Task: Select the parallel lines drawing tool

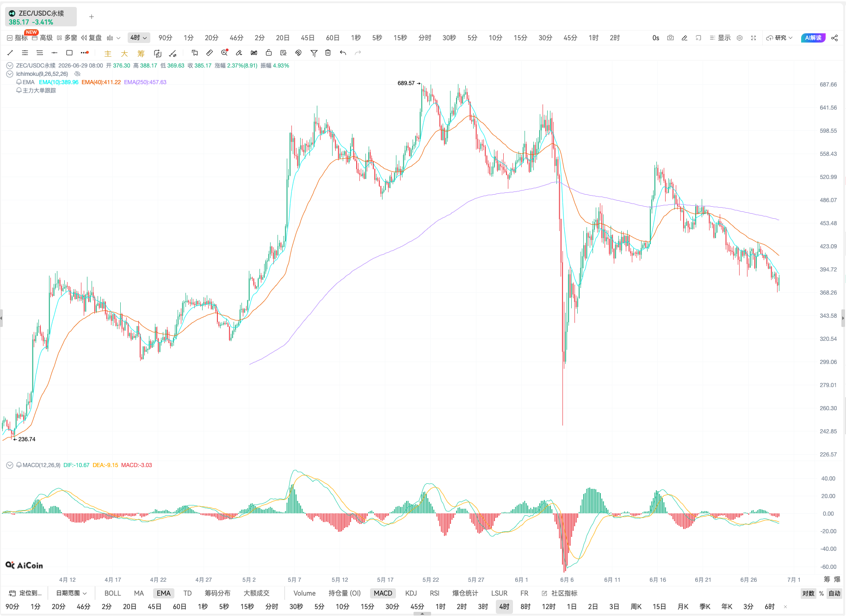Action: (25, 53)
